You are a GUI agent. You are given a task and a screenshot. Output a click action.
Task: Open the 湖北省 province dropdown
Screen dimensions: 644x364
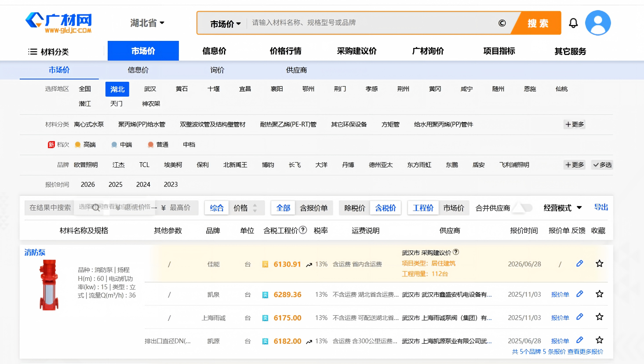(x=147, y=23)
